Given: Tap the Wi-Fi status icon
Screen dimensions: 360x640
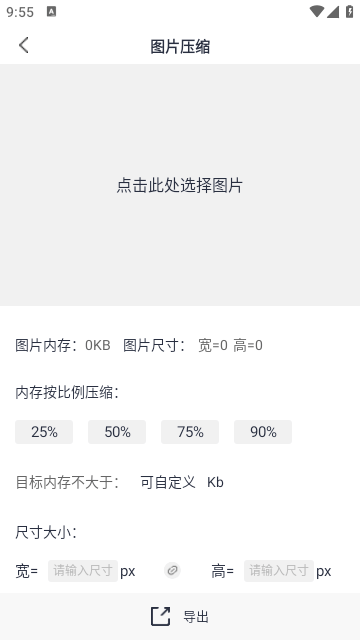Looking at the screenshot, I should (x=317, y=11).
